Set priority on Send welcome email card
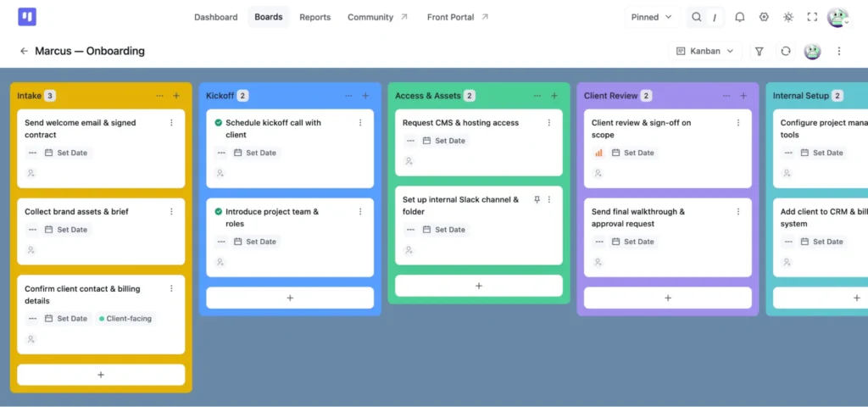The image size is (868, 407). (33, 153)
